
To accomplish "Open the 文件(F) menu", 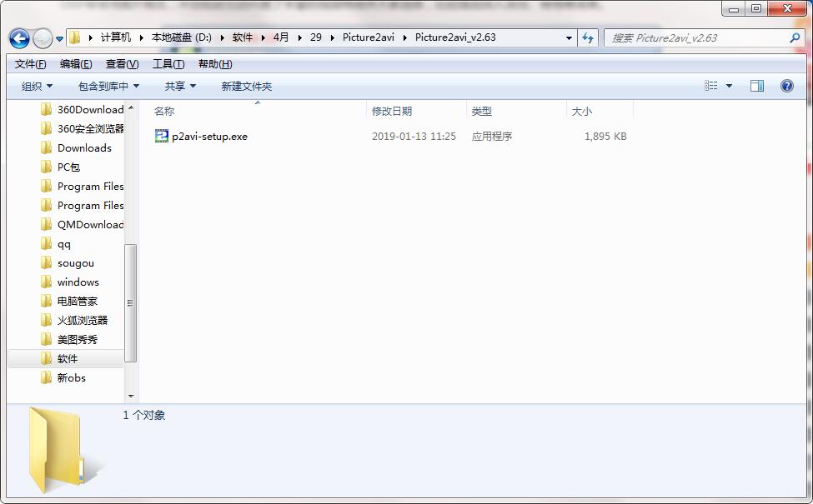I will [x=31, y=63].
